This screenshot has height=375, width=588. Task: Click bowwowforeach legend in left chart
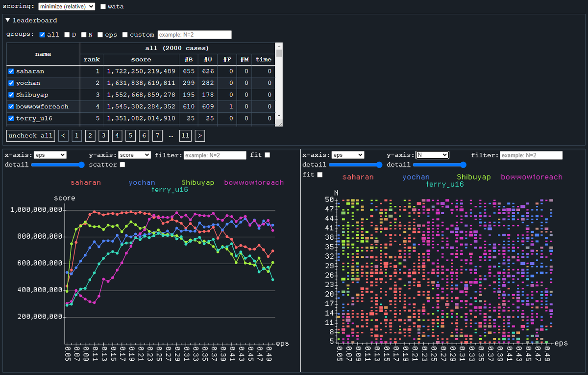click(x=254, y=182)
